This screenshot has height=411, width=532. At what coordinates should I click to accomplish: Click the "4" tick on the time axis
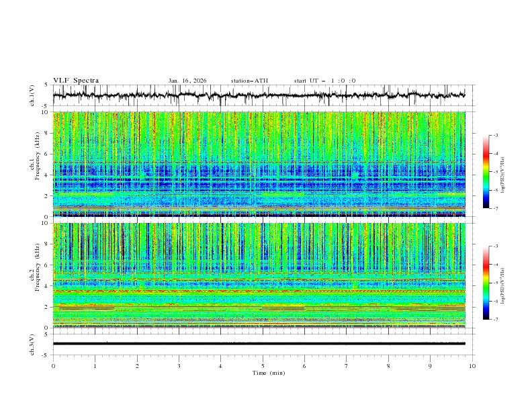click(x=220, y=366)
